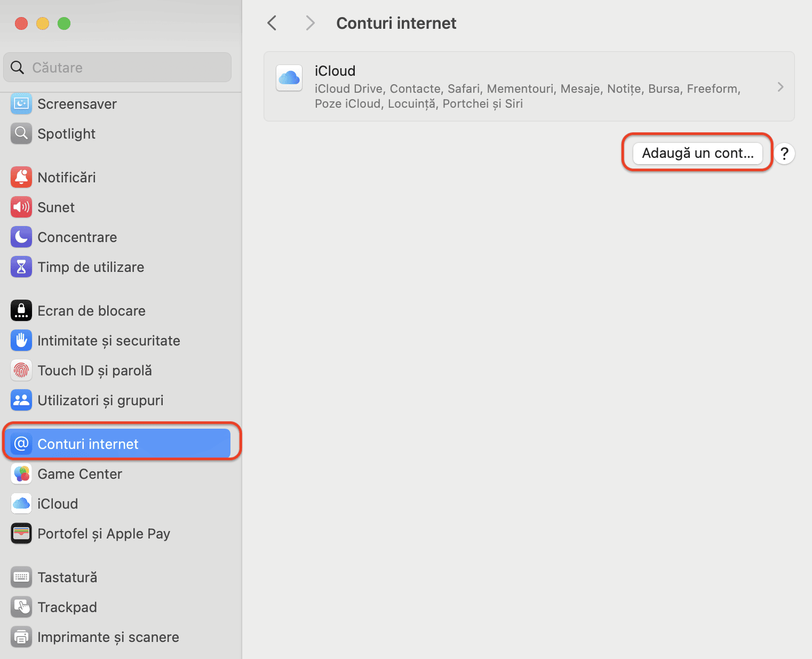The width and height of the screenshot is (812, 659).
Task: Open Portofel și Apple Pay icon
Action: 21,534
